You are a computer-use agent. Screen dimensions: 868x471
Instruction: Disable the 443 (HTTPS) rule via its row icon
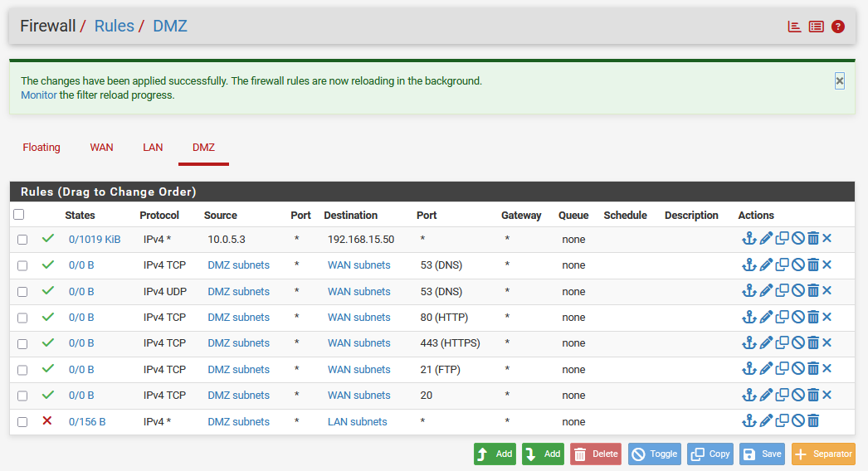coord(797,342)
